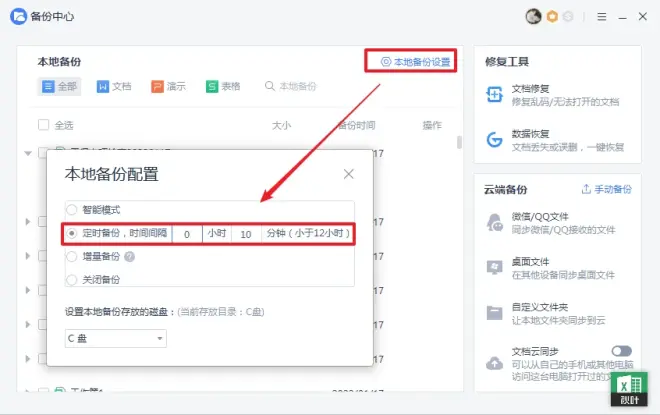Viewport: 660px width, 415px height.
Task: Click the 备份中心 cloud logo icon
Action: [18, 16]
